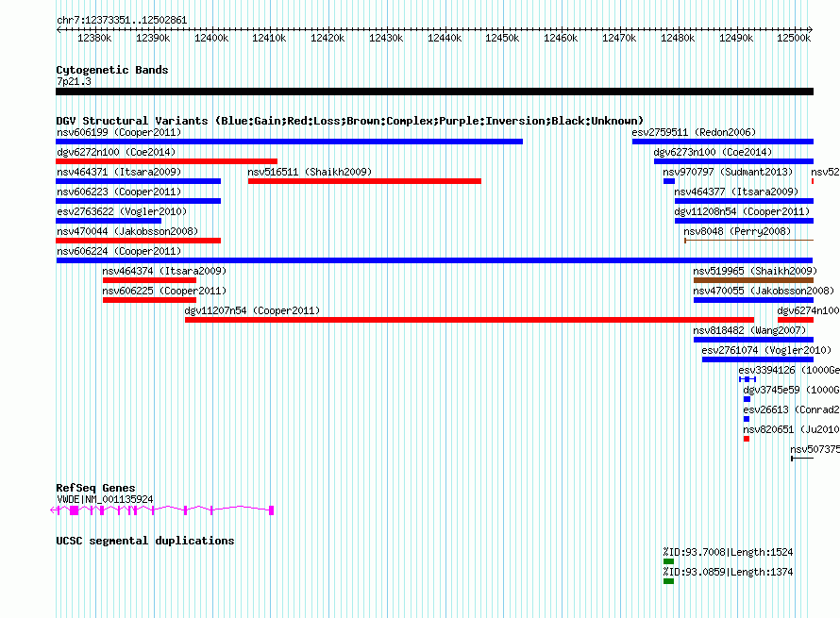Image resolution: width=840 pixels, height=618 pixels.
Task: Open the esv2763622 (Vogler2010) label
Action: [122, 211]
